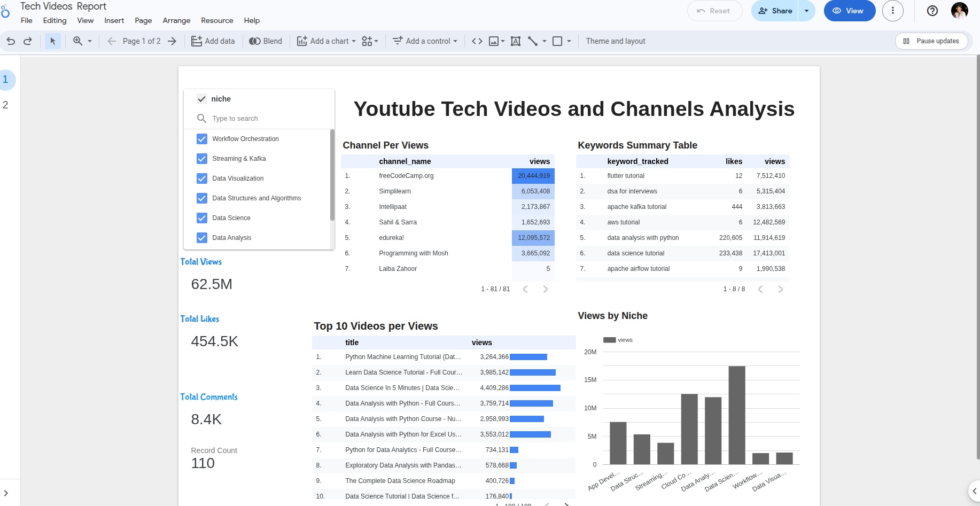Open the user account avatar

(960, 11)
